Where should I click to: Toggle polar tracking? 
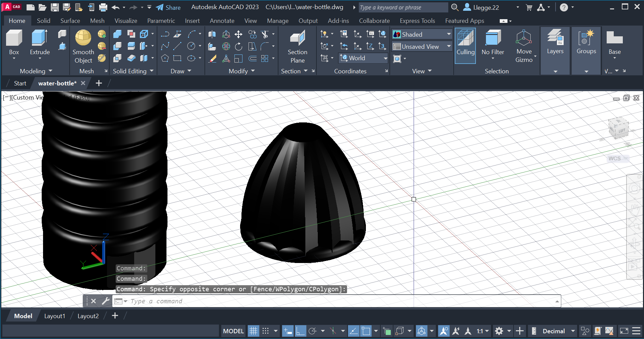[x=312, y=331]
